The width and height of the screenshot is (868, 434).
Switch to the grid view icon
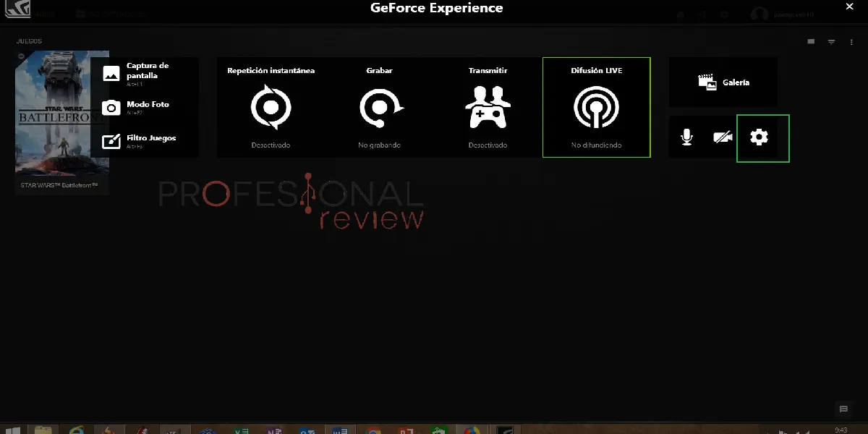point(811,42)
